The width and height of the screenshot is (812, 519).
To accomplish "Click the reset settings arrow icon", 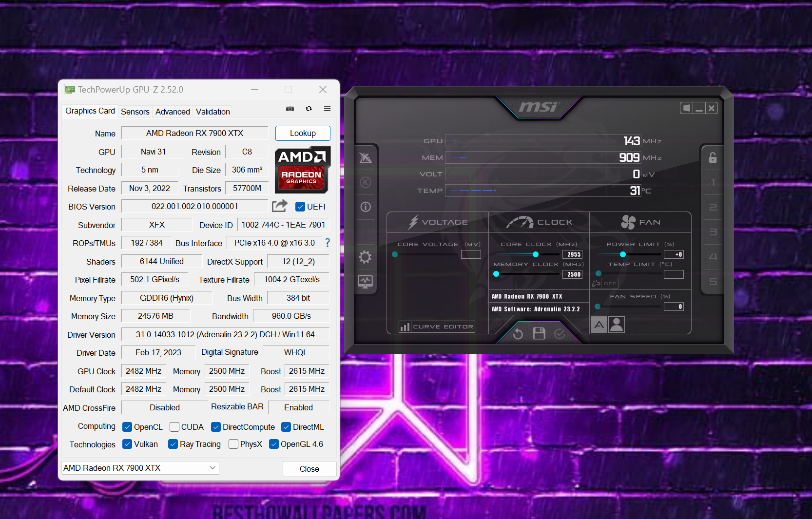I will [x=518, y=334].
